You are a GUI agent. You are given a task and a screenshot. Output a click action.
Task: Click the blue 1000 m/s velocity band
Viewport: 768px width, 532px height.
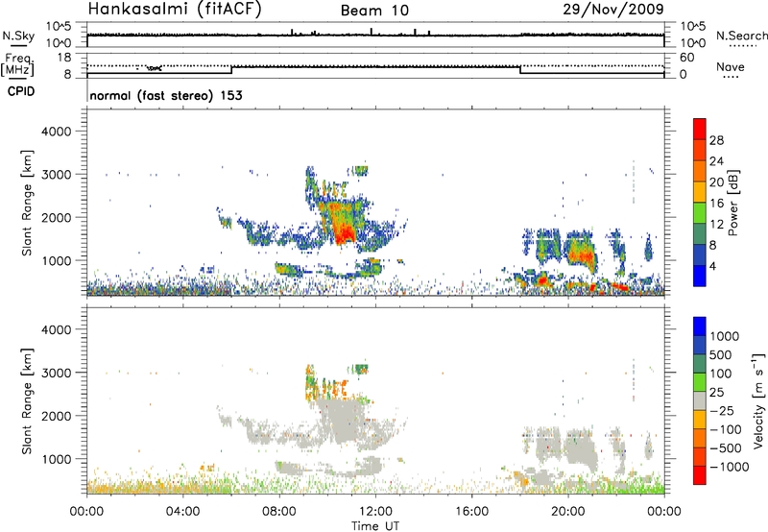tap(700, 326)
